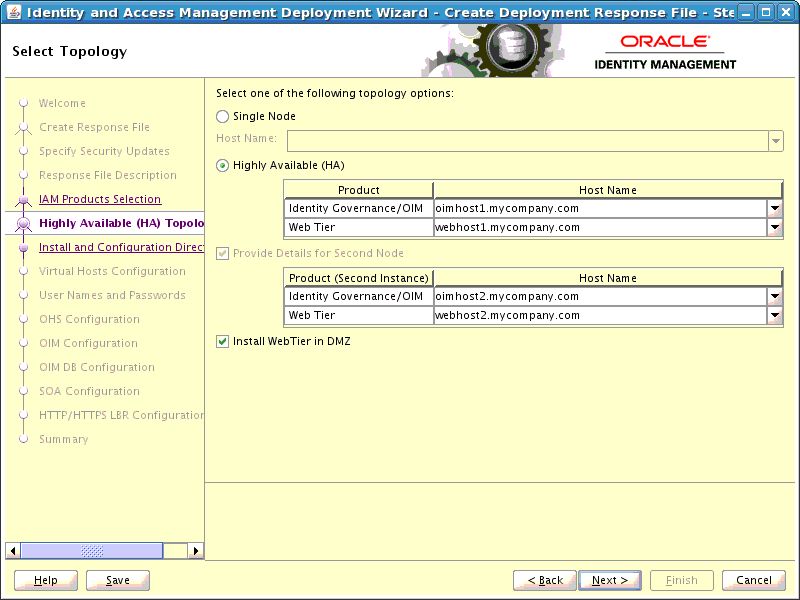The image size is (800, 600).
Task: Toggle the Install WebTier in DMZ checkbox
Action: 222,341
